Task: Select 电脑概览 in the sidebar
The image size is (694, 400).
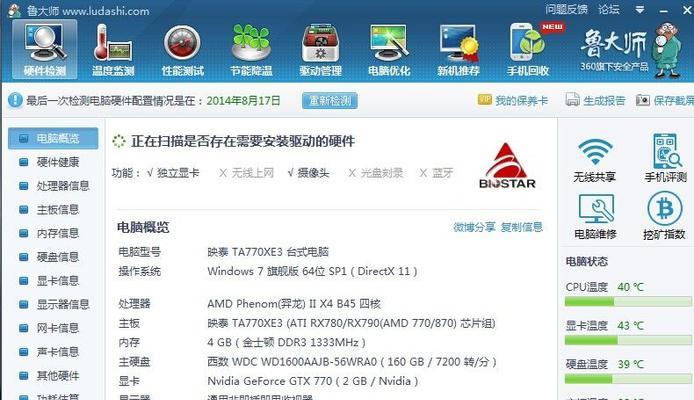Action: 53,138
